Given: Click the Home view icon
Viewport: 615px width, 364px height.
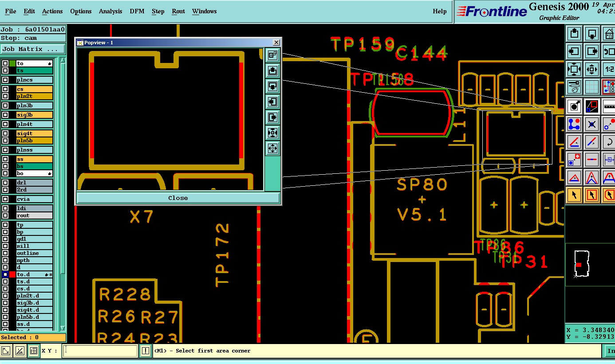Looking at the screenshot, I should pyautogui.click(x=609, y=33).
